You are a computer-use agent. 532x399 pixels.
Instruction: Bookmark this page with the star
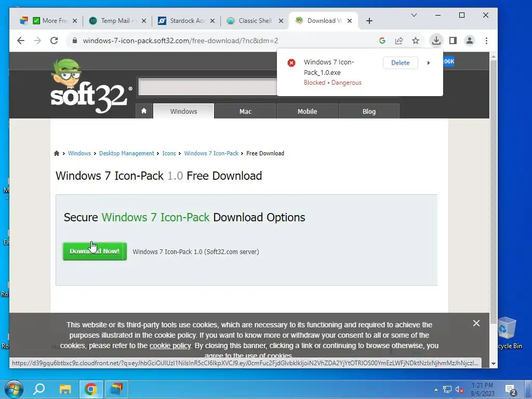(416, 41)
